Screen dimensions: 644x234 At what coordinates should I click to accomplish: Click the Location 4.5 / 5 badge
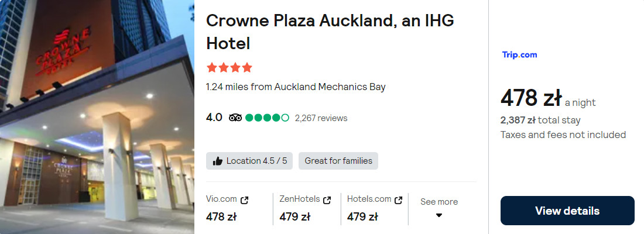point(250,161)
